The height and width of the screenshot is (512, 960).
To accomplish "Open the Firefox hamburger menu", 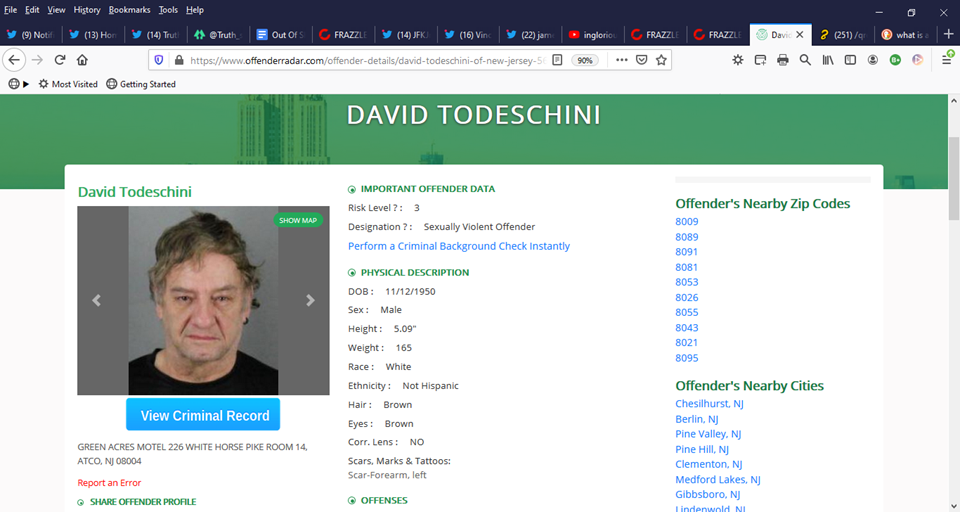I will (x=947, y=60).
